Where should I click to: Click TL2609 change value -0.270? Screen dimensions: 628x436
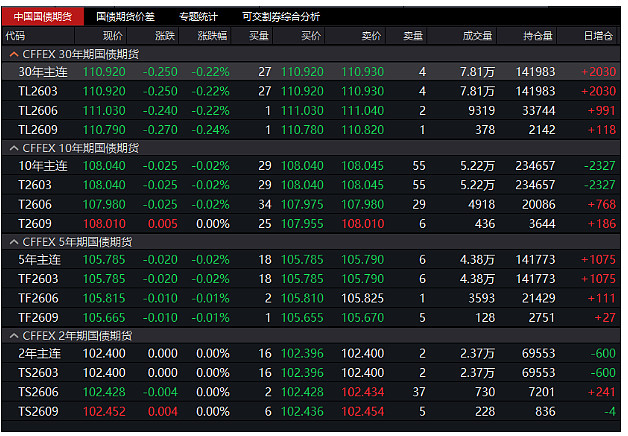coord(160,130)
